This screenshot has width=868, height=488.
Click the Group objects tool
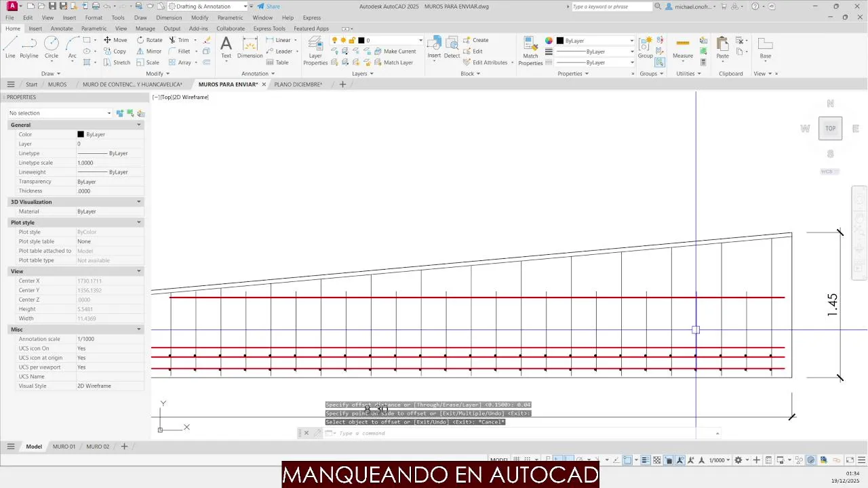click(645, 47)
